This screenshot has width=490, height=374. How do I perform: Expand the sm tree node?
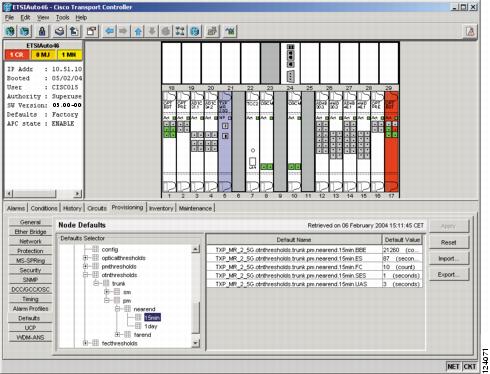tap(107, 292)
